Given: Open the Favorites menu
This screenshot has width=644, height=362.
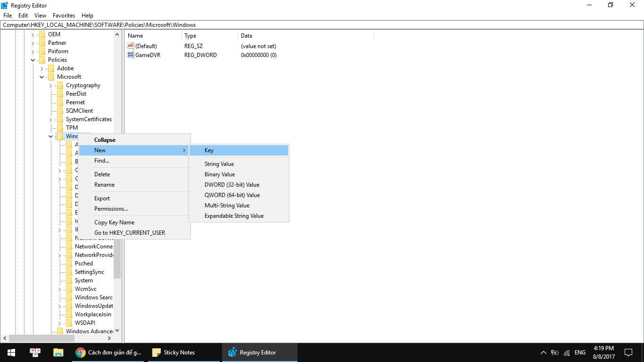Looking at the screenshot, I should click(x=63, y=15).
